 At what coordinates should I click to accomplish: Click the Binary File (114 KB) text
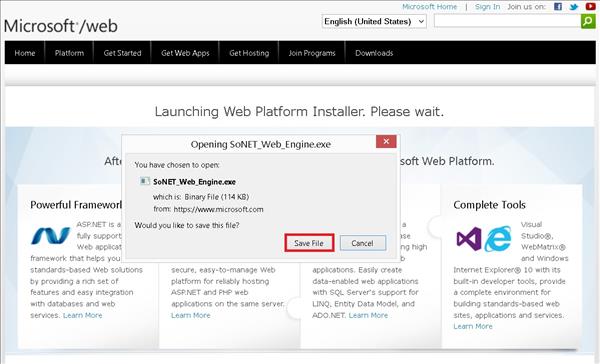(217, 197)
